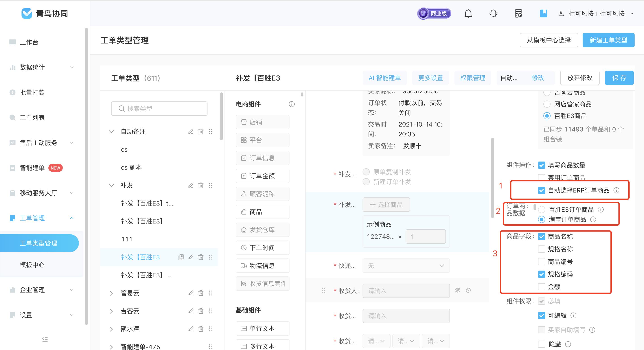Delete the 自动备注 category via trash icon
Viewport: 644px width, 350px height.
click(x=201, y=131)
